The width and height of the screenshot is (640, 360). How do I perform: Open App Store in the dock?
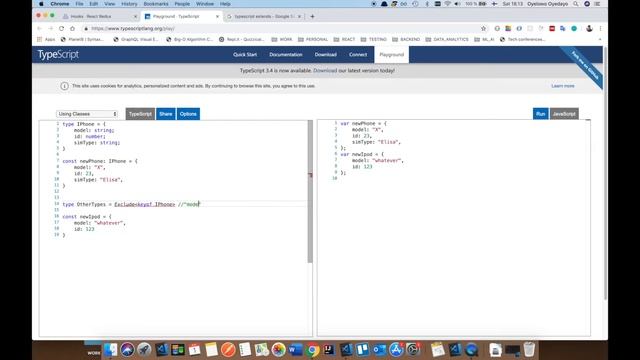[396, 350]
